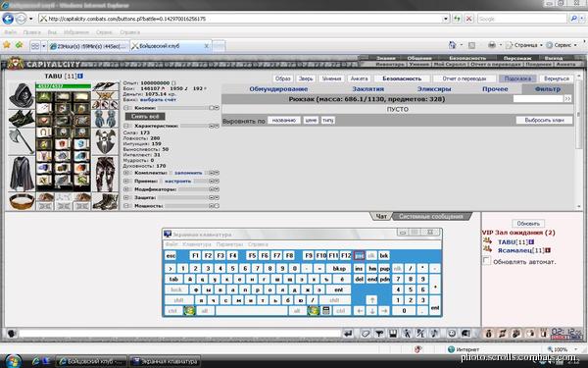Open smileys with the smiley face icon
This screenshot has height=368, width=588.
452,334
